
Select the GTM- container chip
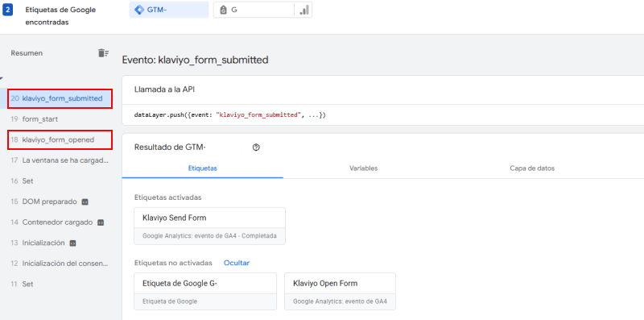pyautogui.click(x=169, y=10)
